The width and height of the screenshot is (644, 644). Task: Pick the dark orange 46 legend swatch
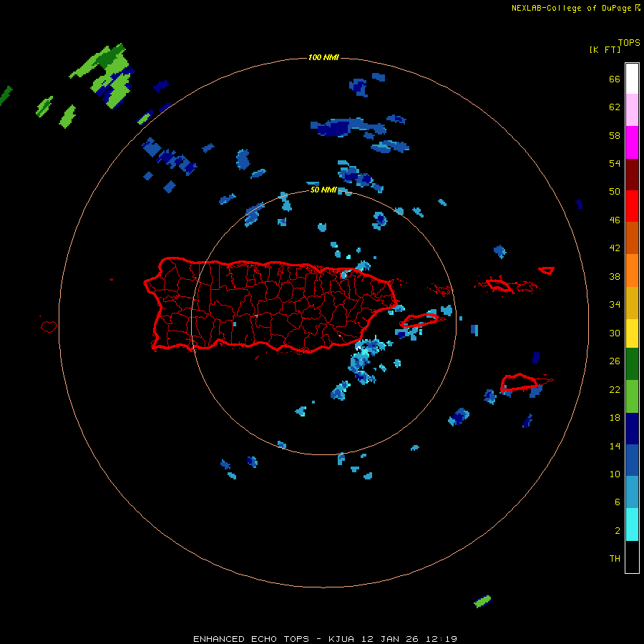[632, 238]
